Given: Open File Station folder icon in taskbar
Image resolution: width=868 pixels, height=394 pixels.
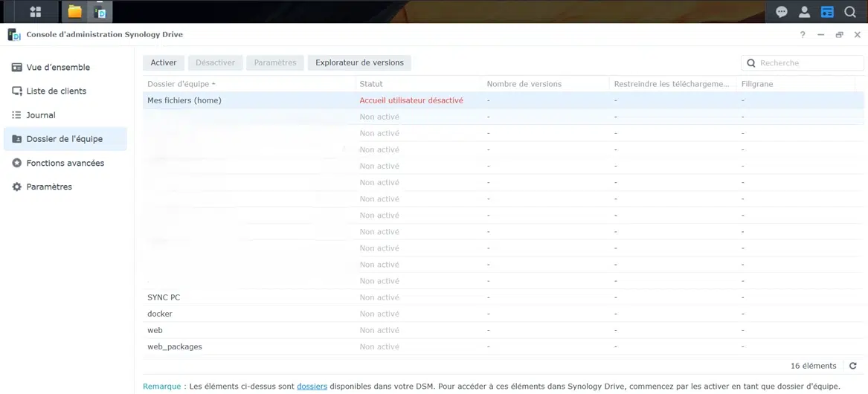Looking at the screenshot, I should pyautogui.click(x=74, y=12).
